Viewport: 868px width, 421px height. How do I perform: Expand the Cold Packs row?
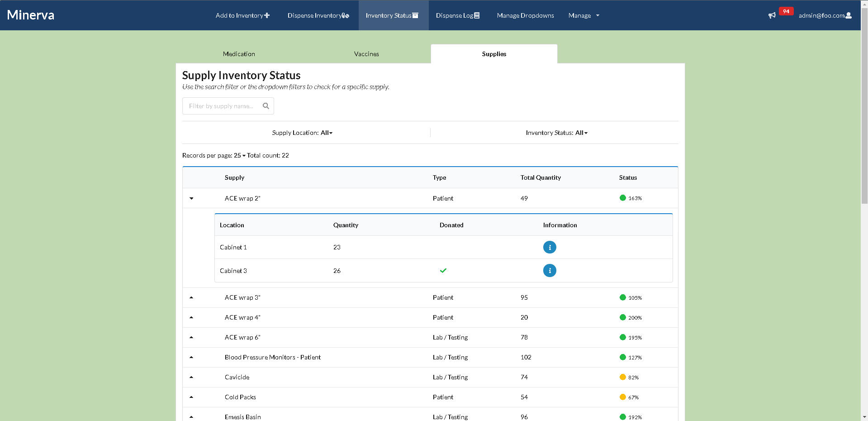191,397
